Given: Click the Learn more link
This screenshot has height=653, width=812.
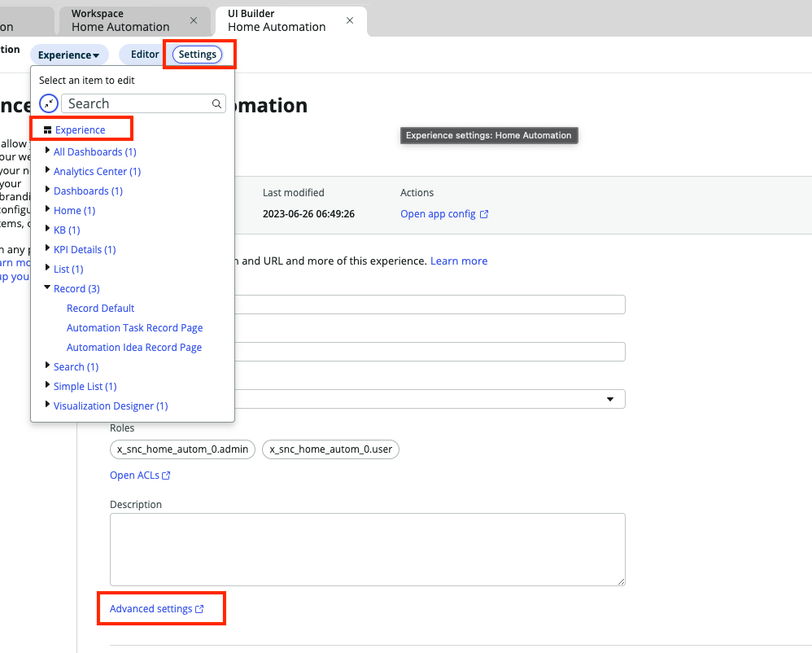Looking at the screenshot, I should [x=460, y=261].
